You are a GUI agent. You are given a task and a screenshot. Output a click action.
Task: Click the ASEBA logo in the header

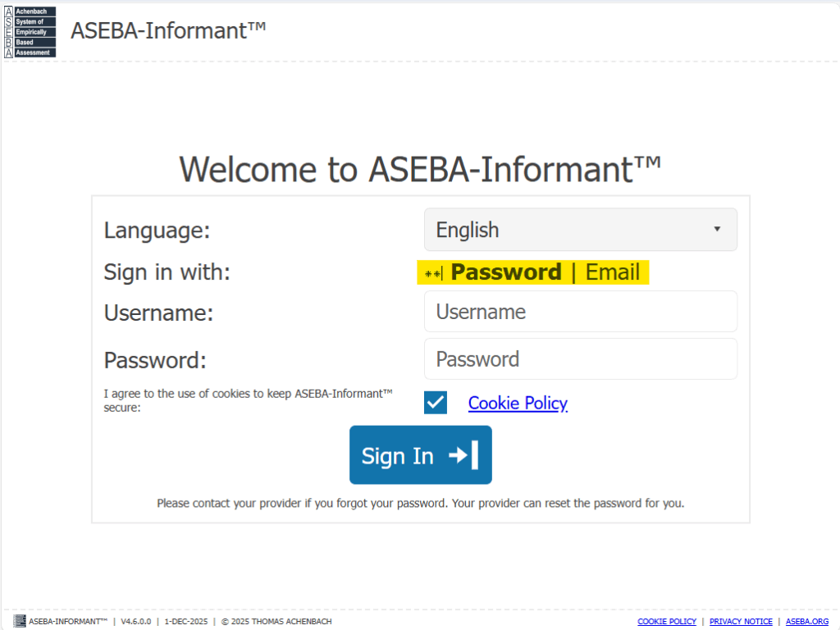point(30,32)
